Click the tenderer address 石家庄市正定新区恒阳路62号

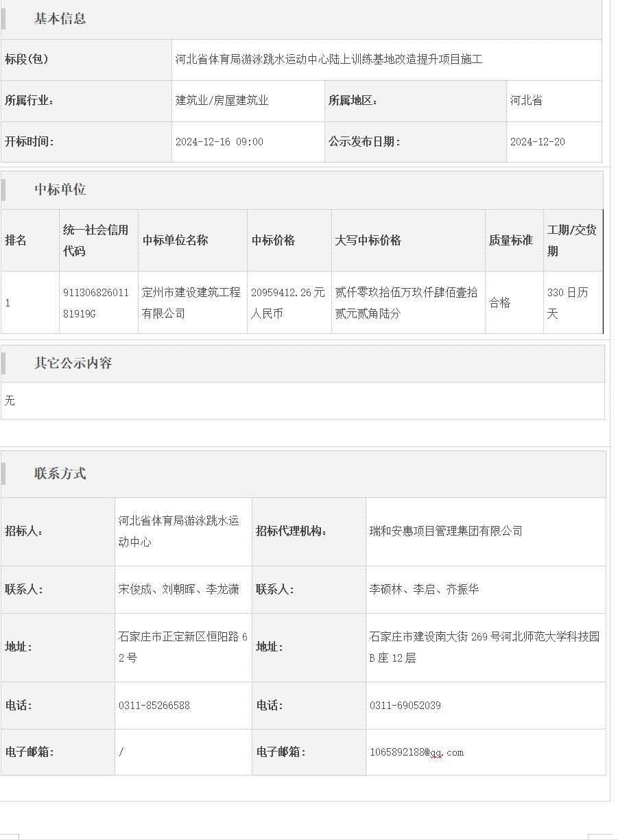click(x=182, y=647)
